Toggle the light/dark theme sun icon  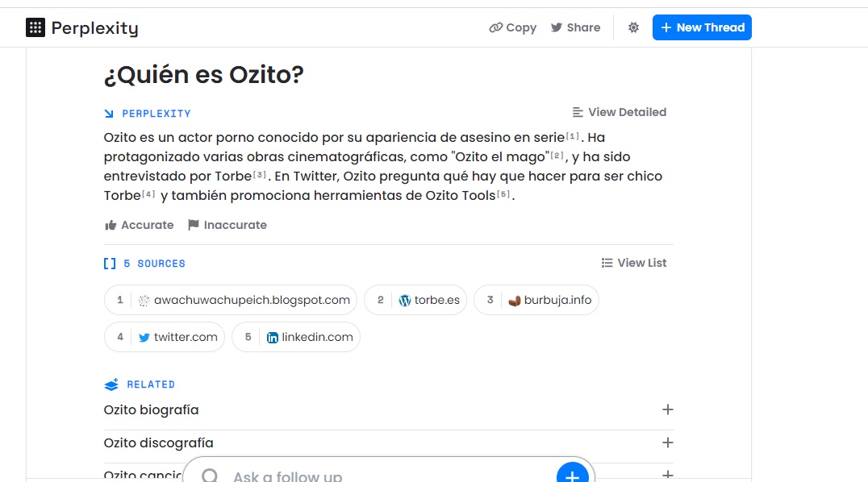pos(633,27)
